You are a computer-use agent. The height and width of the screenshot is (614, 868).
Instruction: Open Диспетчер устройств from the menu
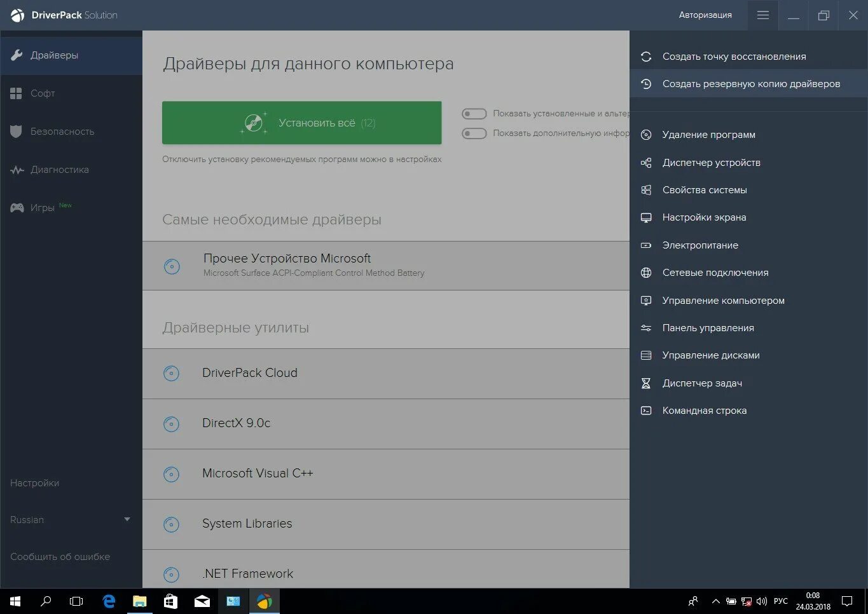coord(710,163)
